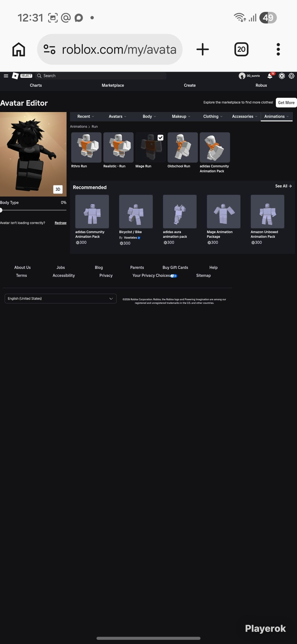
Task: Expand the Makeup dropdown
Action: point(181,116)
